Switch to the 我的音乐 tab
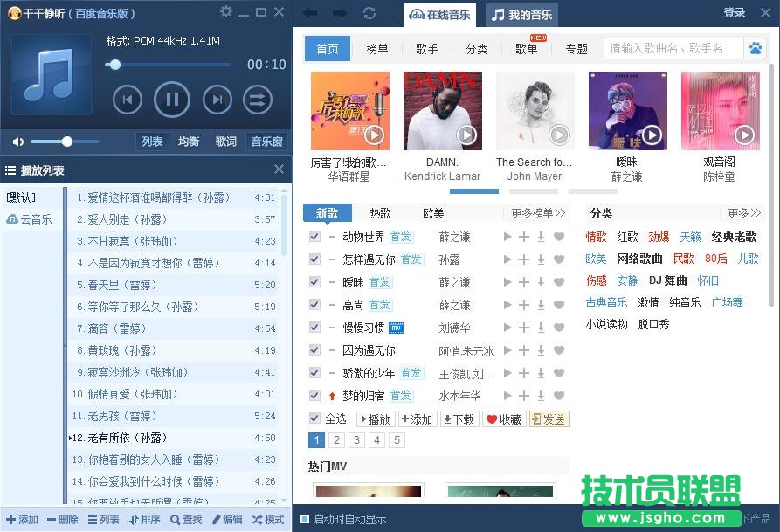Image resolution: width=780 pixels, height=532 pixels. tap(521, 15)
